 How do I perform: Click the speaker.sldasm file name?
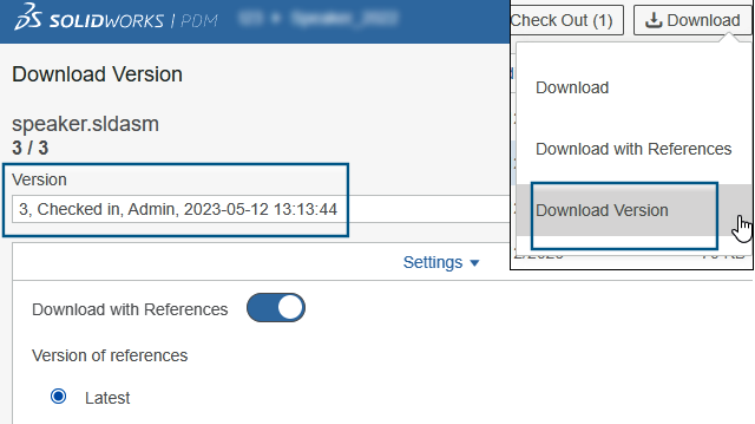click(86, 125)
